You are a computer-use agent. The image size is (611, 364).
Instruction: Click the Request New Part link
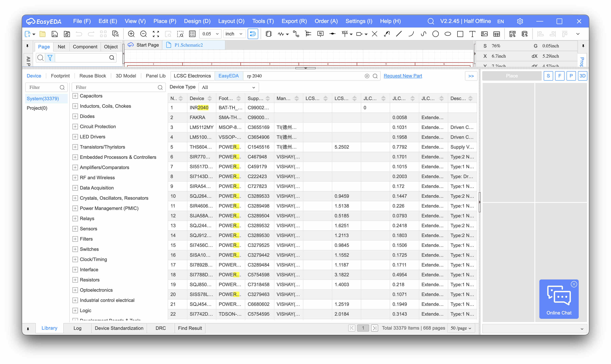[x=403, y=76]
